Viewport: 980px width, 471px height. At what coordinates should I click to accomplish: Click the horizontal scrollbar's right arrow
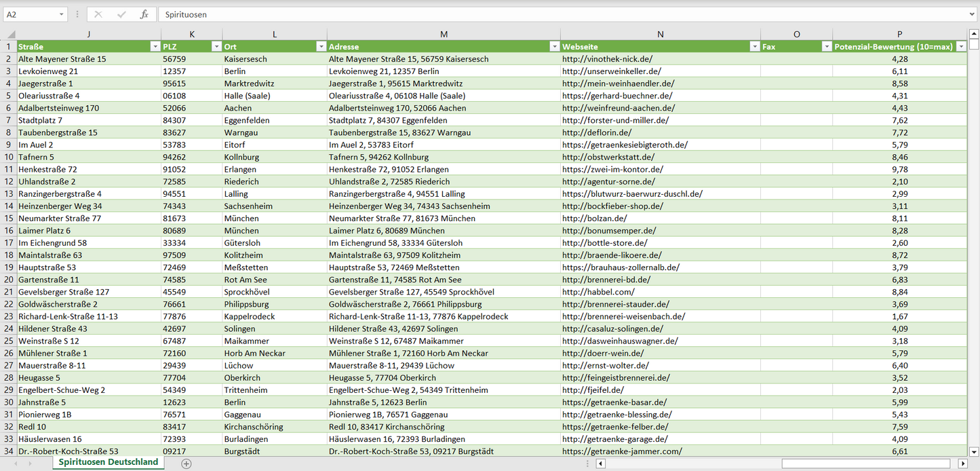click(x=962, y=464)
